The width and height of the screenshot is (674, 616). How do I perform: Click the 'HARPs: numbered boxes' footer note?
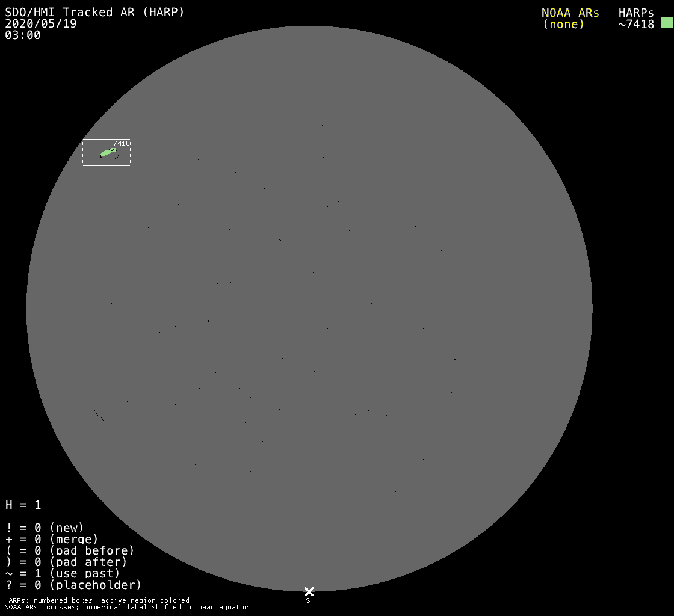[x=96, y=600]
